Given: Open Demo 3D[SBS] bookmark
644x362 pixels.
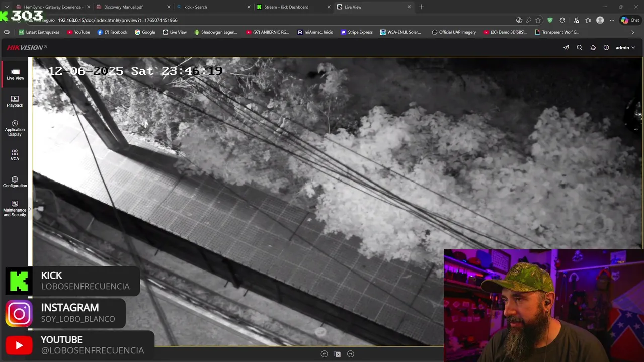Looking at the screenshot, I should point(506,32).
